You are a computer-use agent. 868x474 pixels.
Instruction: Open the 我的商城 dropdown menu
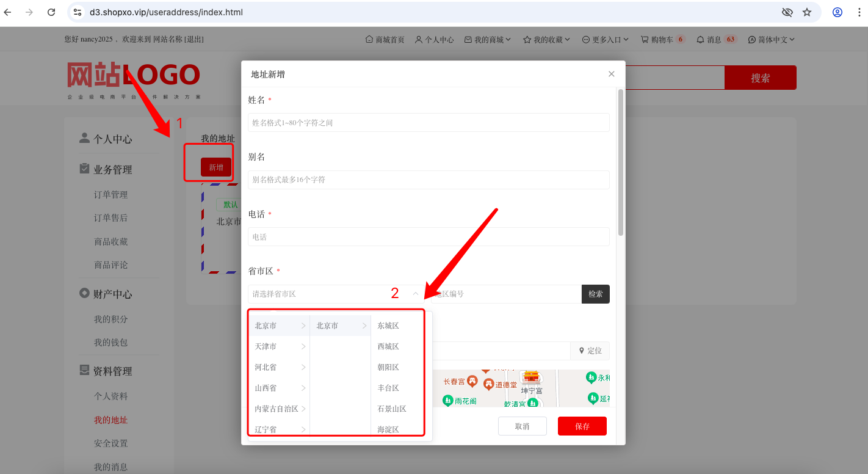point(488,40)
